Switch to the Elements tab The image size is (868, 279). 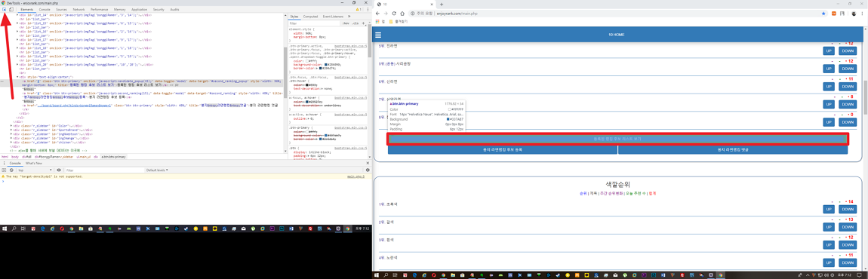[x=26, y=9]
